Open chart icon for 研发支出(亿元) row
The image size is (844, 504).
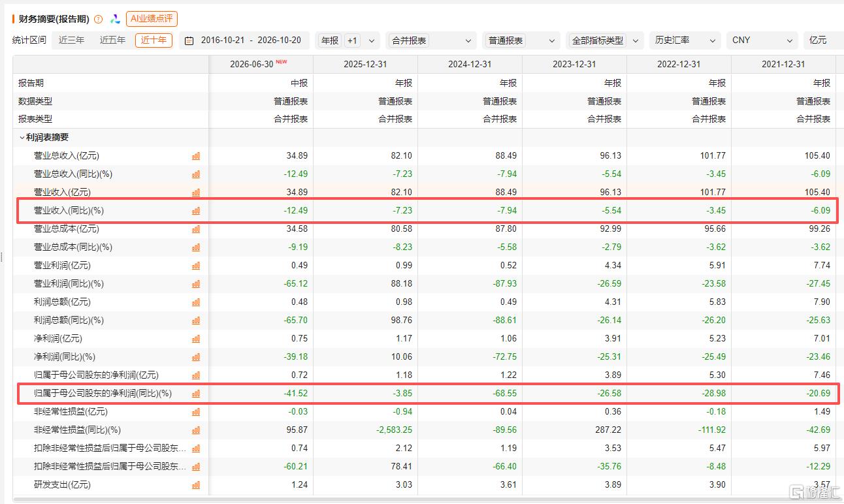point(196,485)
